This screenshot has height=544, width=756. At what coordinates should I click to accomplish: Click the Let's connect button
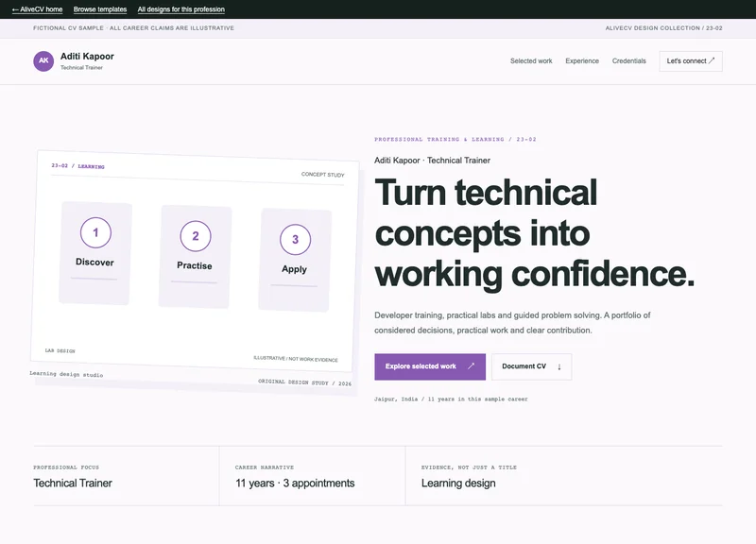(x=691, y=61)
